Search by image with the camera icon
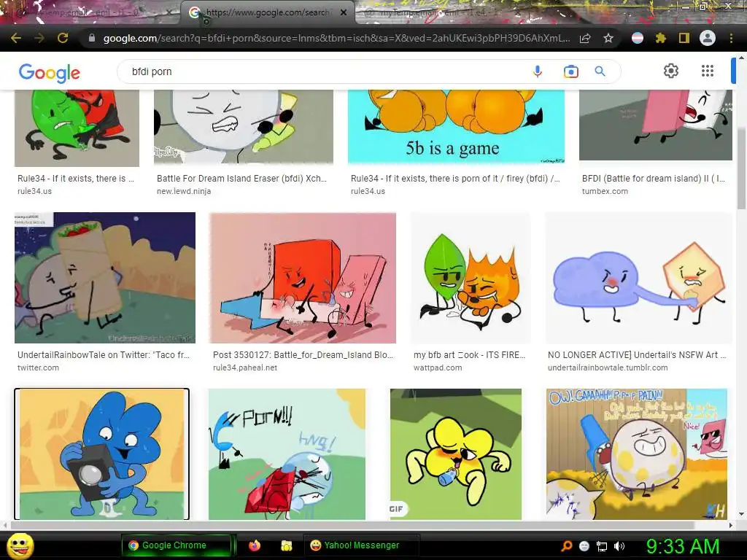The image size is (747, 560). coord(570,71)
